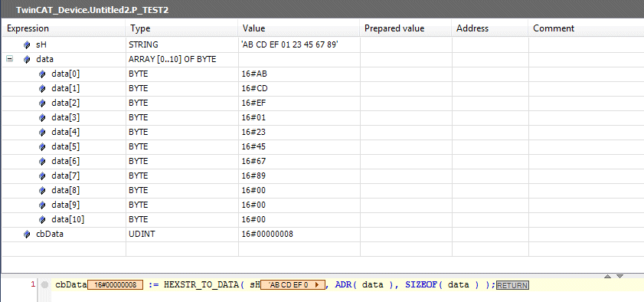This screenshot has height=302, width=644.
Task: Click the Prepared value cell for cbData
Action: click(x=406, y=235)
